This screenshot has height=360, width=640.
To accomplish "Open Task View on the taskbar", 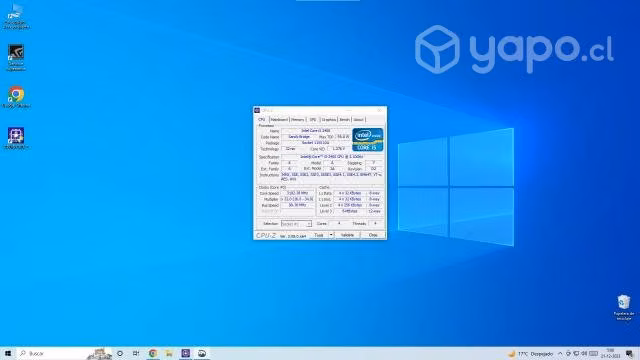I will click(136, 353).
